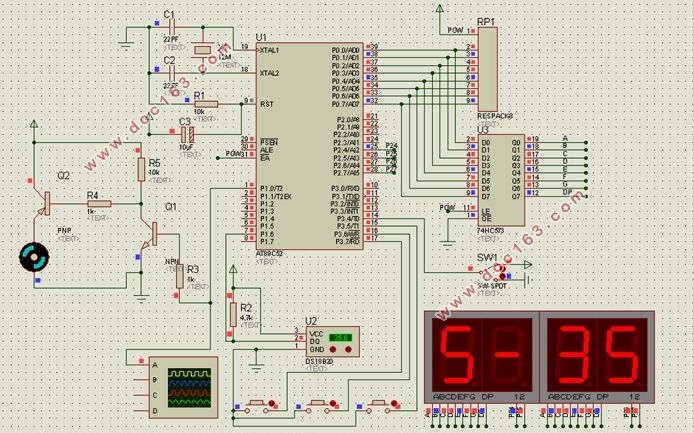This screenshot has height=433, width=694.
Task: Click the DC motor symbol
Action: pos(34,257)
